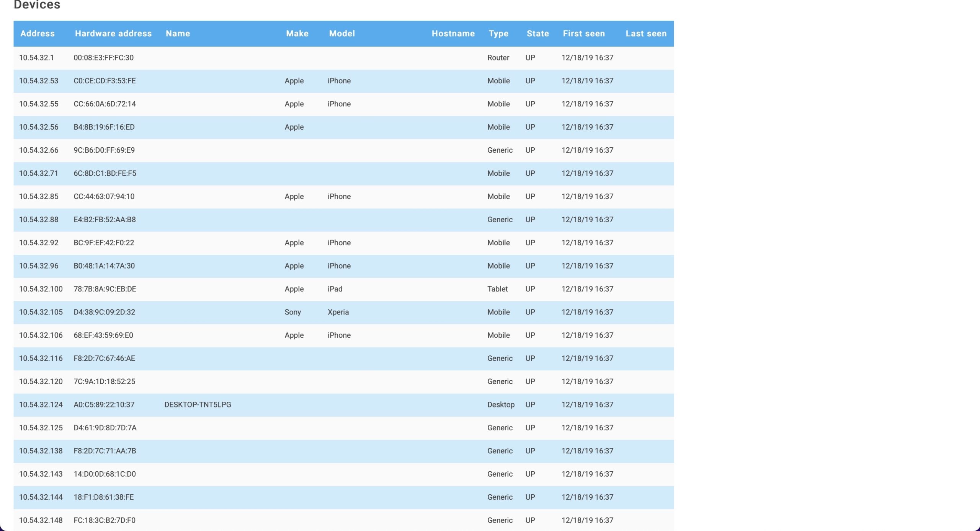Screen dimensions: 980x531
Task: Click the Name column header
Action: [x=178, y=34]
